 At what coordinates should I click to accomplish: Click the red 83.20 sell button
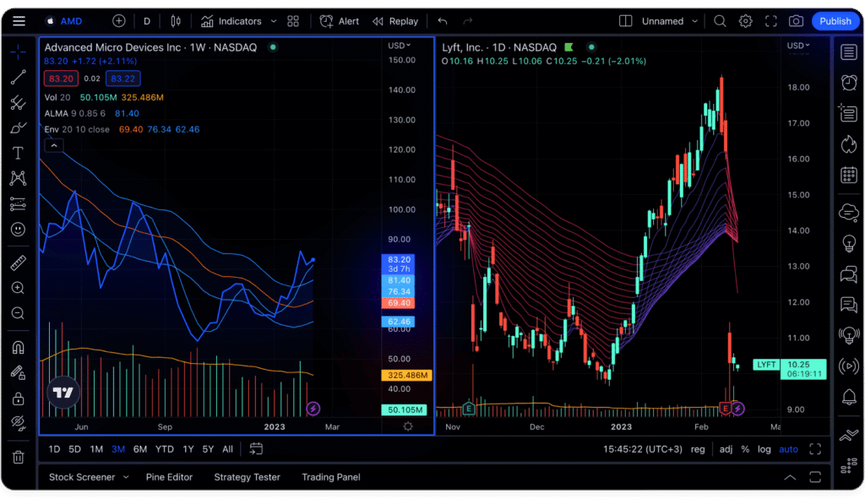pyautogui.click(x=61, y=79)
